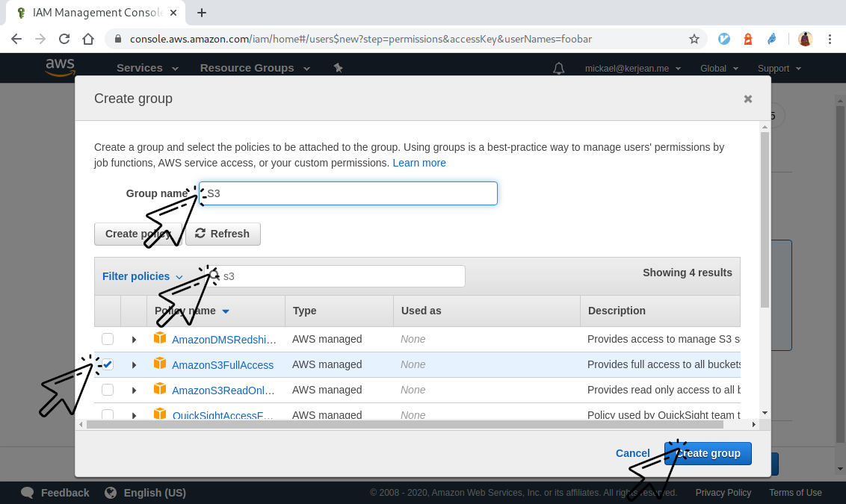Reload the page with refresh icon

(64, 39)
